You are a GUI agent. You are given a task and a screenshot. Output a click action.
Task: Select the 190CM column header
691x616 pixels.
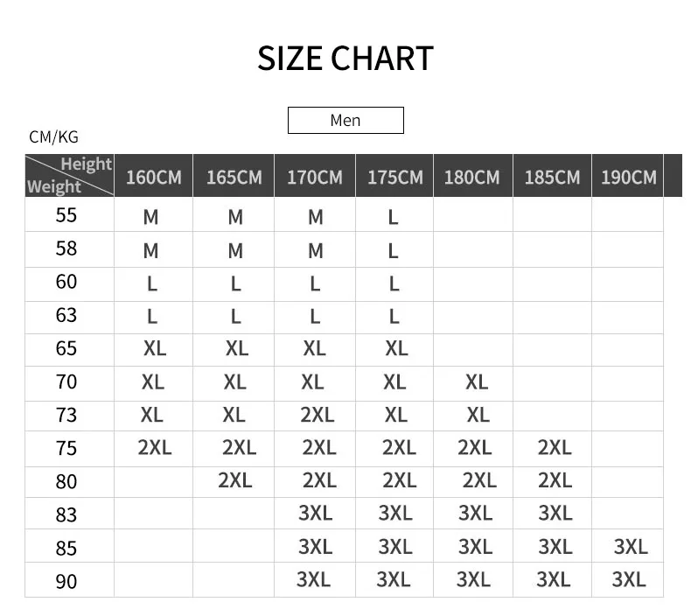coord(627,176)
